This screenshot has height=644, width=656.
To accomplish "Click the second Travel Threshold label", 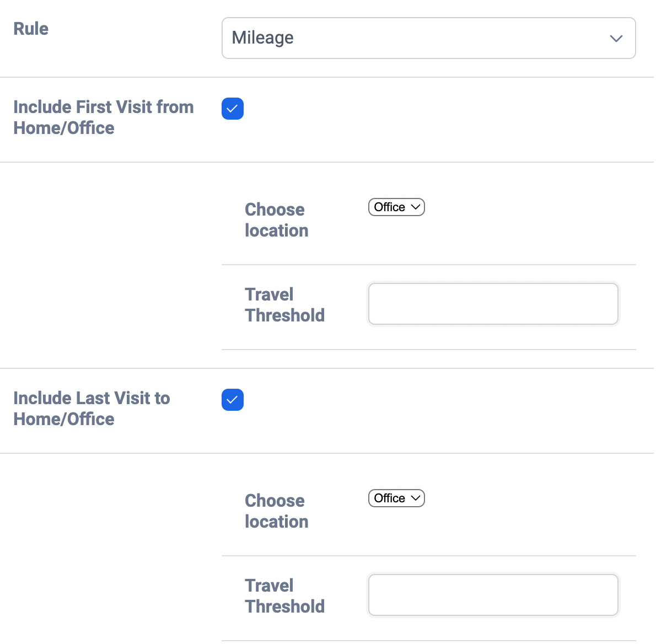I will 284,595.
